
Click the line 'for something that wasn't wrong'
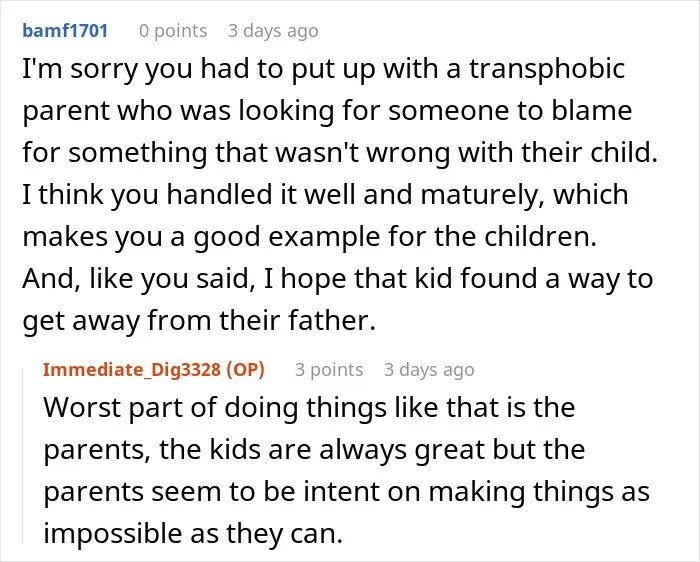click(340, 153)
